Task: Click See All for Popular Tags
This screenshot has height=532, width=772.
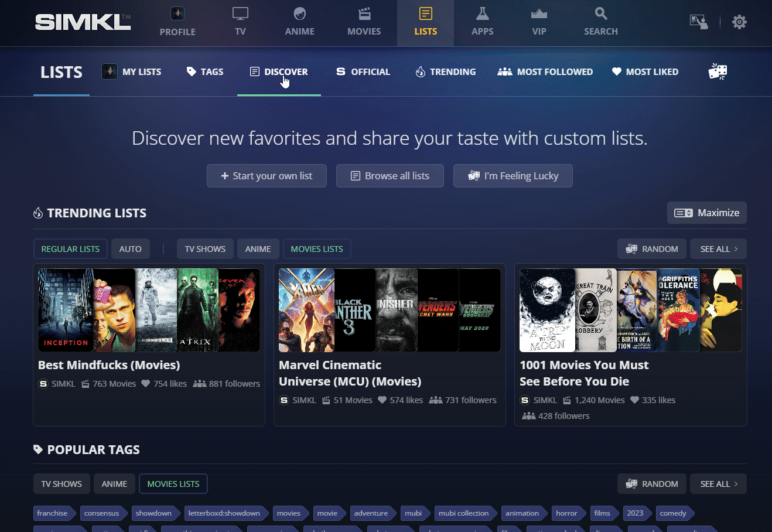Action: [718, 484]
